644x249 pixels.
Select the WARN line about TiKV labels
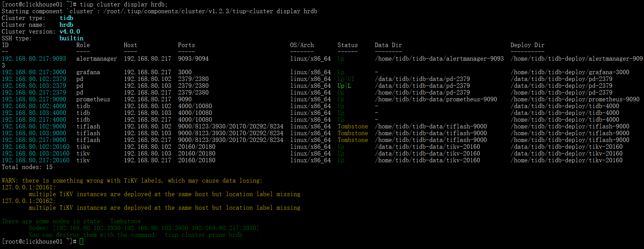tap(132, 181)
